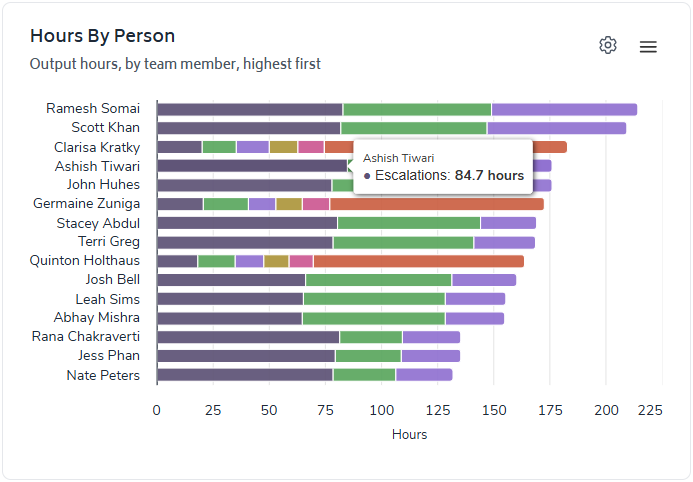Select Ramesh Somai's light purple bar segment

click(564, 109)
